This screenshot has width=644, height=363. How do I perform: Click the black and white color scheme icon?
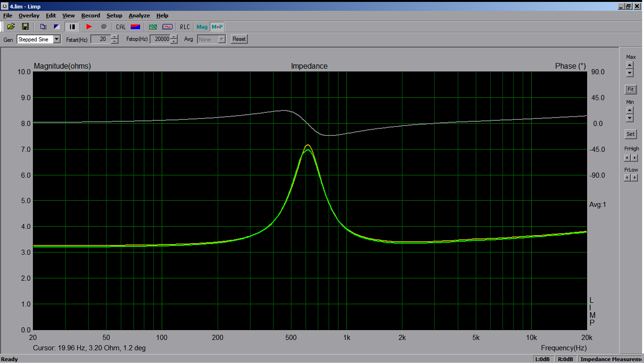tap(57, 27)
